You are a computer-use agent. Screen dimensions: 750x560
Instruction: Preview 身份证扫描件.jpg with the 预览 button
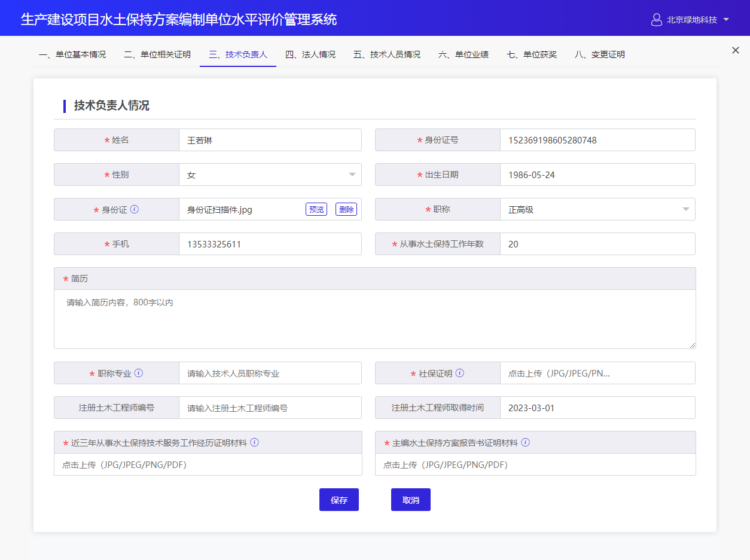[316, 209]
